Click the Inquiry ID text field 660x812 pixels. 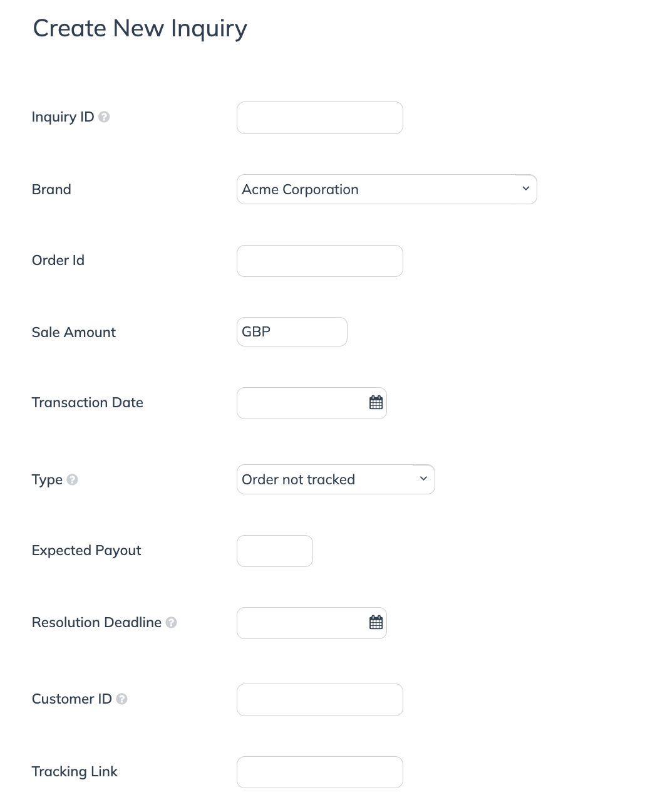pos(319,118)
